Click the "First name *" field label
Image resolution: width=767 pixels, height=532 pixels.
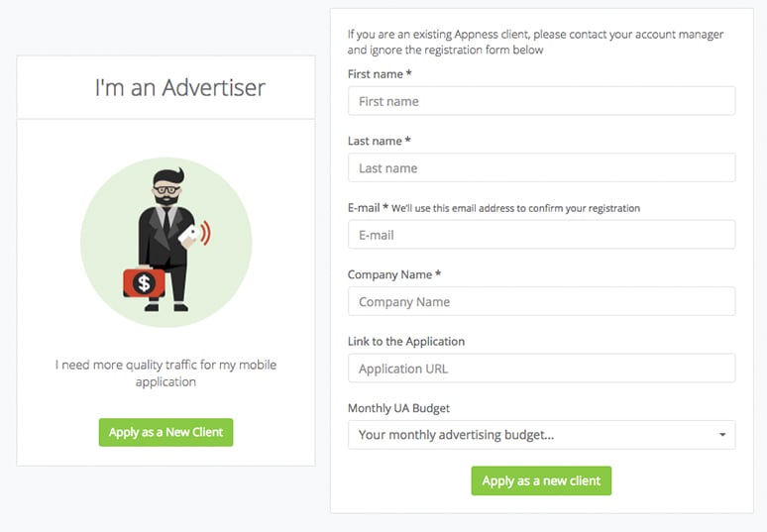(x=380, y=74)
